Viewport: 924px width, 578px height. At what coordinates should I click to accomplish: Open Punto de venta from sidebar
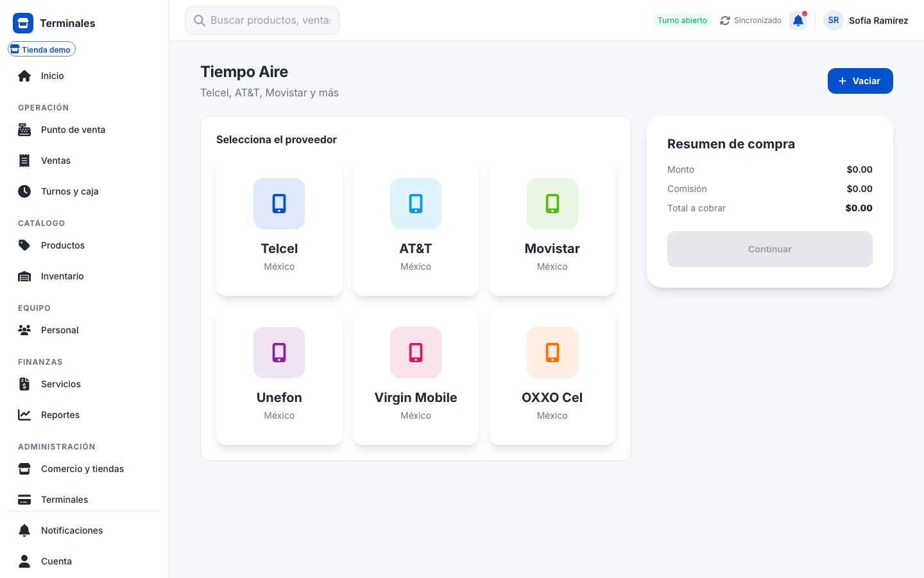click(x=84, y=130)
